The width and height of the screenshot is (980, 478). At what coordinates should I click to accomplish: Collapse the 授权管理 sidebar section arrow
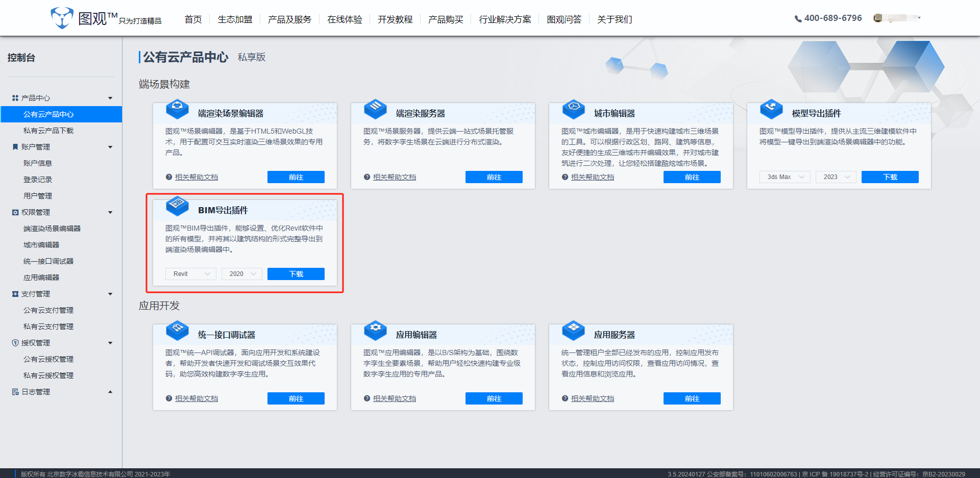(110, 343)
